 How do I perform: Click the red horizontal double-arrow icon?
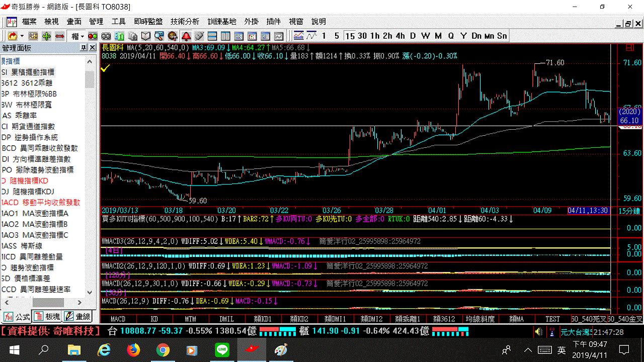pos(59,36)
